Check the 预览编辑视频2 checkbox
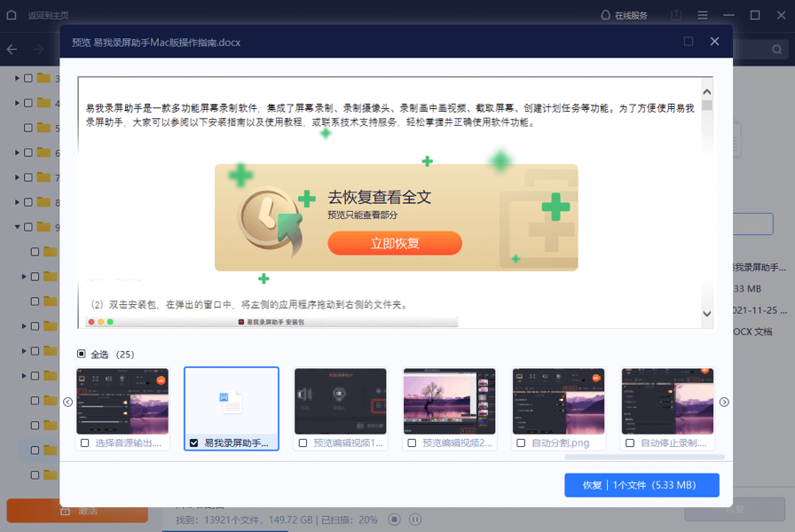 pyautogui.click(x=412, y=442)
